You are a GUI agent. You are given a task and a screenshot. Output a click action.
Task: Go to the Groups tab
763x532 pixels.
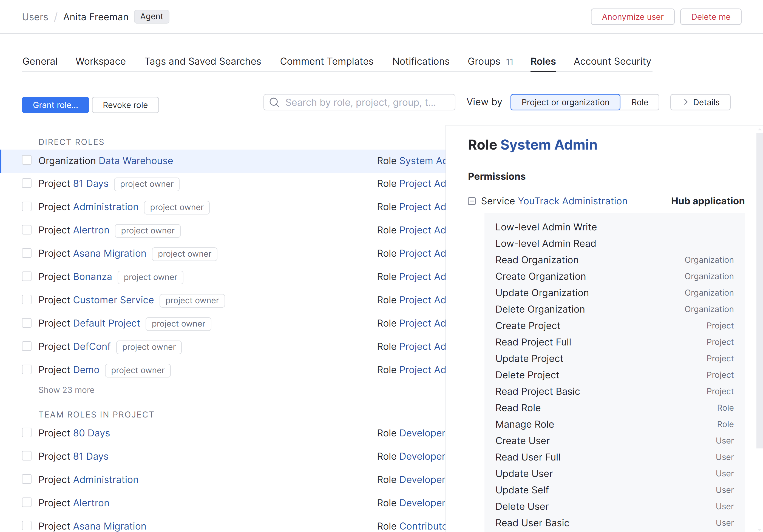[x=484, y=61]
